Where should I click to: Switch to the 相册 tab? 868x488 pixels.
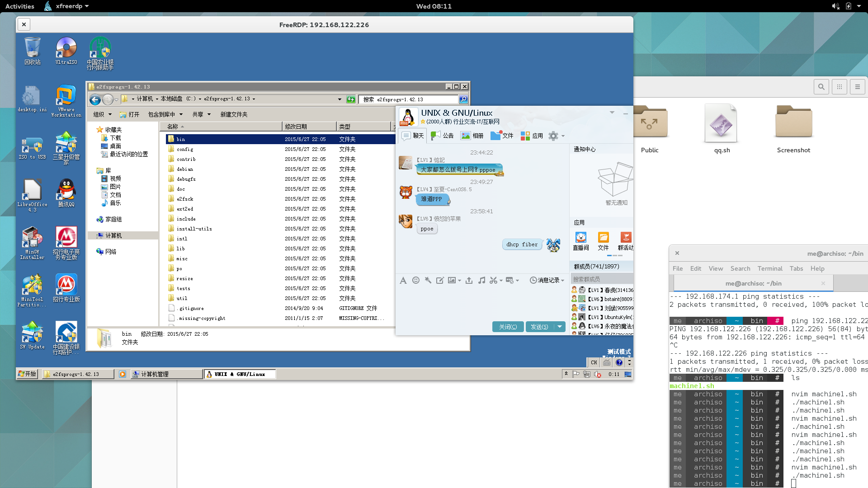pos(472,136)
